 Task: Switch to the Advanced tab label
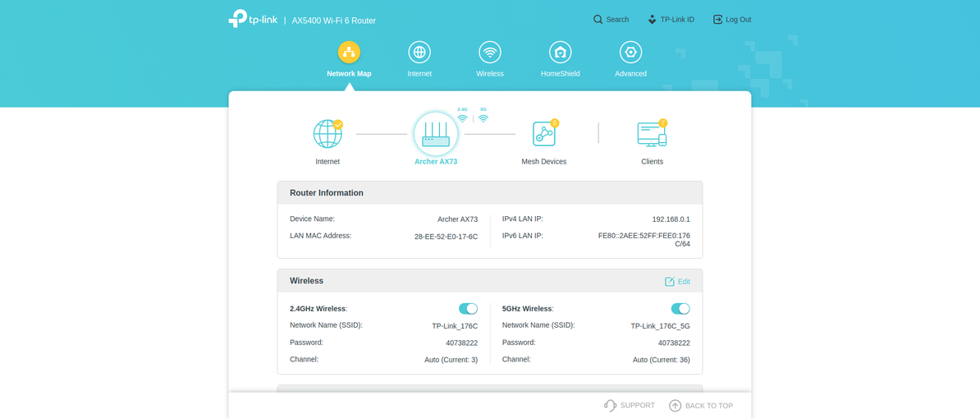630,74
